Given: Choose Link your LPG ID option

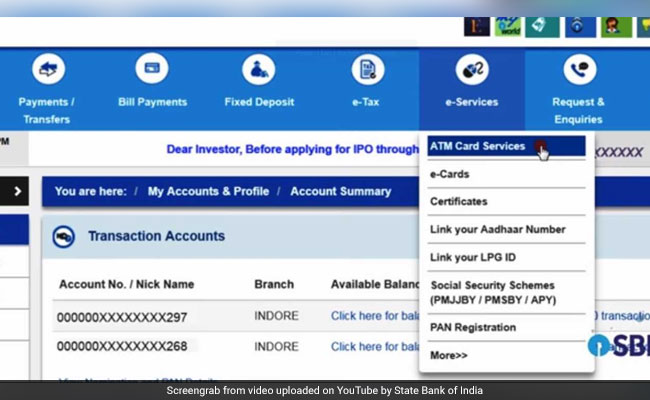Looking at the screenshot, I should pyautogui.click(x=472, y=257).
